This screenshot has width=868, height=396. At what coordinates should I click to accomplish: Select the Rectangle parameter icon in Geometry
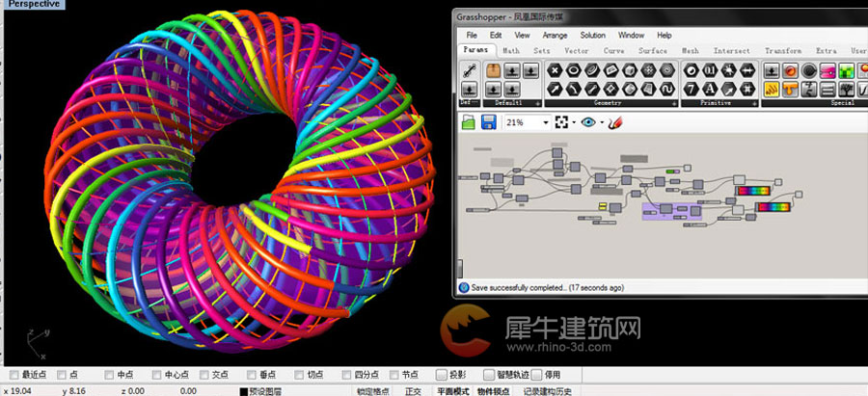coord(611,70)
